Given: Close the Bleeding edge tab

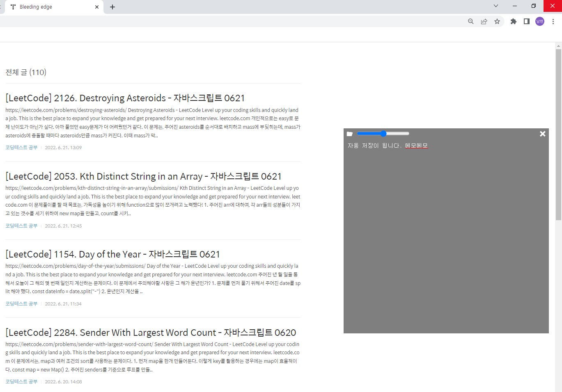Looking at the screenshot, I should click(x=97, y=7).
